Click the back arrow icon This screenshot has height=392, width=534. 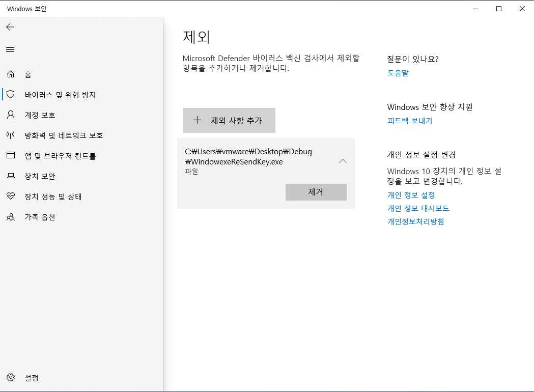[x=10, y=27]
